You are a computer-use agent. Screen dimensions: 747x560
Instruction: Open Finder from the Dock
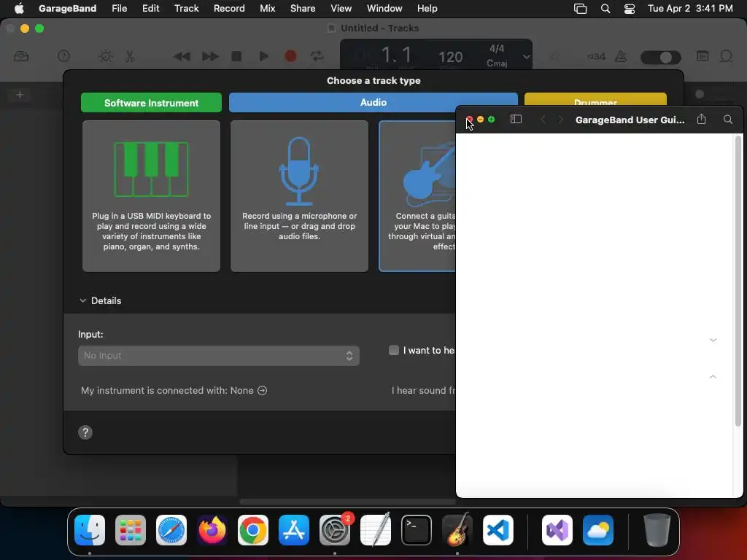coord(90,530)
